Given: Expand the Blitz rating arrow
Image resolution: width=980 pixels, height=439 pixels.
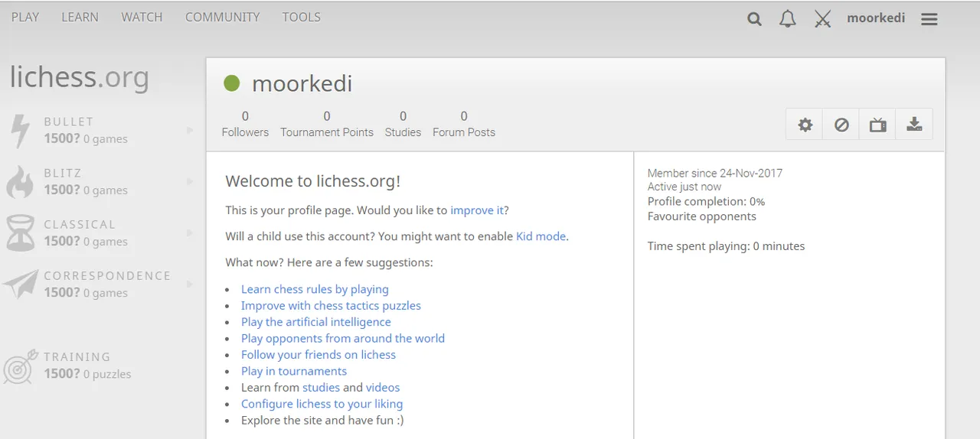Looking at the screenshot, I should click(x=190, y=181).
